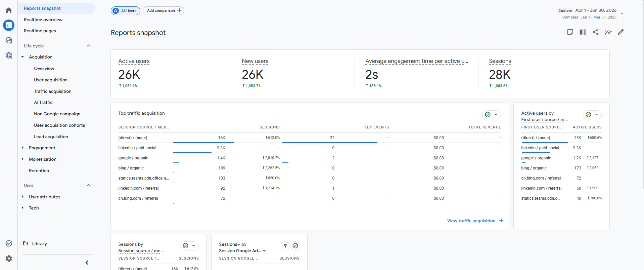This screenshot has height=270, width=644.
Task: Open the Reports icon in the left rail
Action: [x=9, y=25]
